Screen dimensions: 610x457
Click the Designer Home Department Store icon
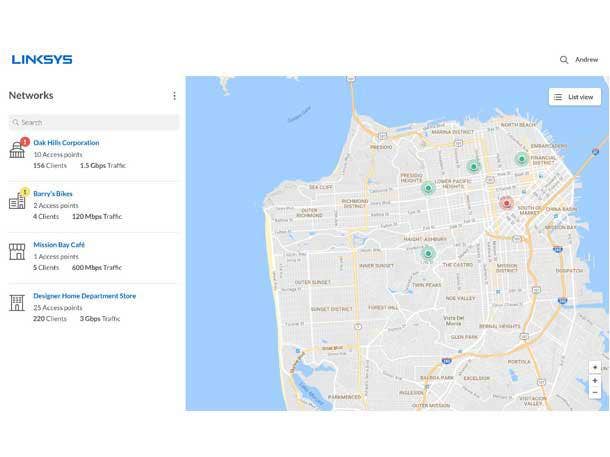click(x=17, y=303)
